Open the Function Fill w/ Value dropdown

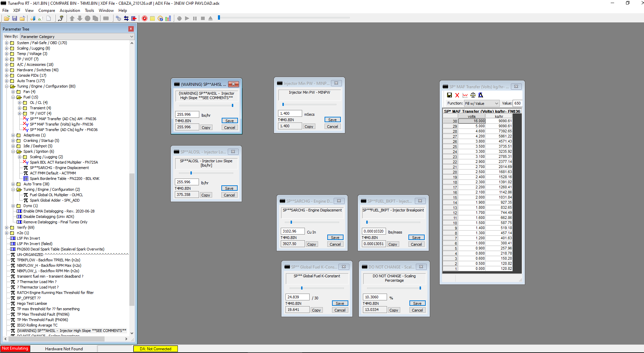[x=481, y=104]
